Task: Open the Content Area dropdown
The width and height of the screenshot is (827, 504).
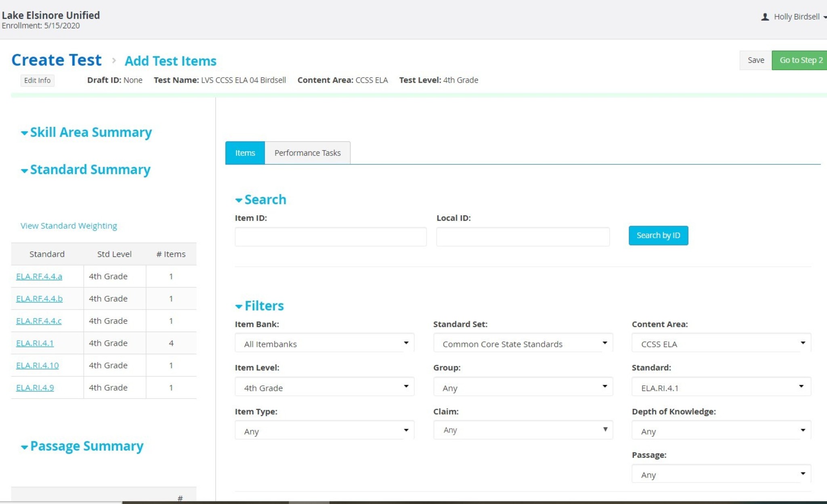Action: click(x=721, y=343)
